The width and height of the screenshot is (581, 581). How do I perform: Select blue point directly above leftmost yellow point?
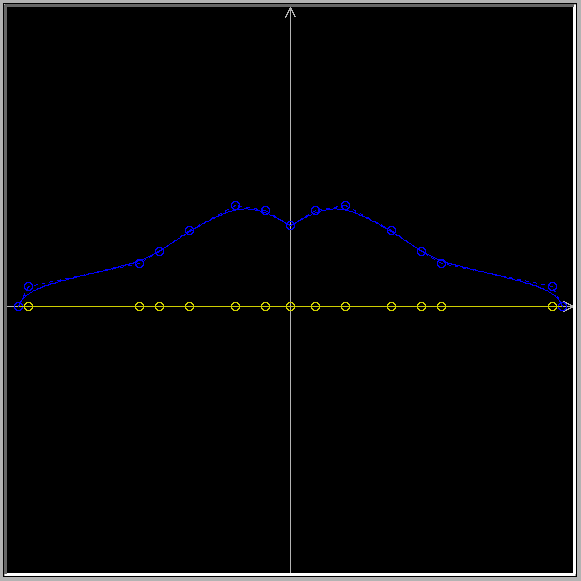coord(29,286)
